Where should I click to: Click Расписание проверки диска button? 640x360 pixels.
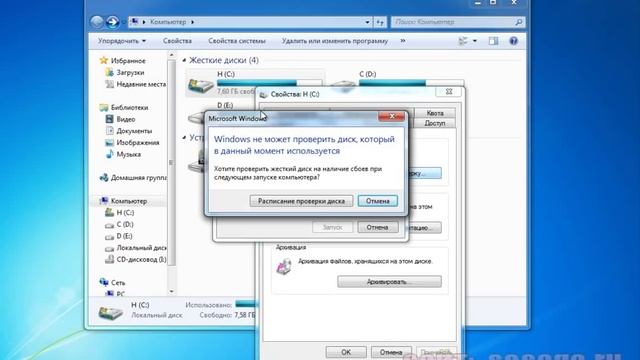(301, 201)
